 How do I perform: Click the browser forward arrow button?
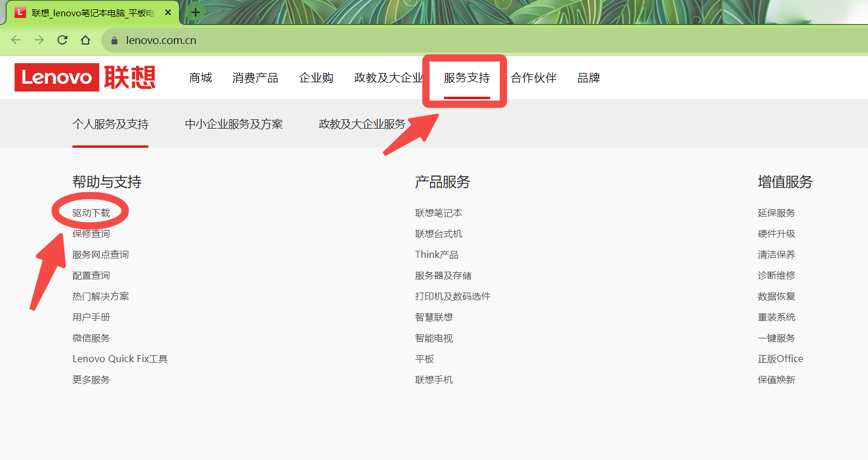[39, 40]
